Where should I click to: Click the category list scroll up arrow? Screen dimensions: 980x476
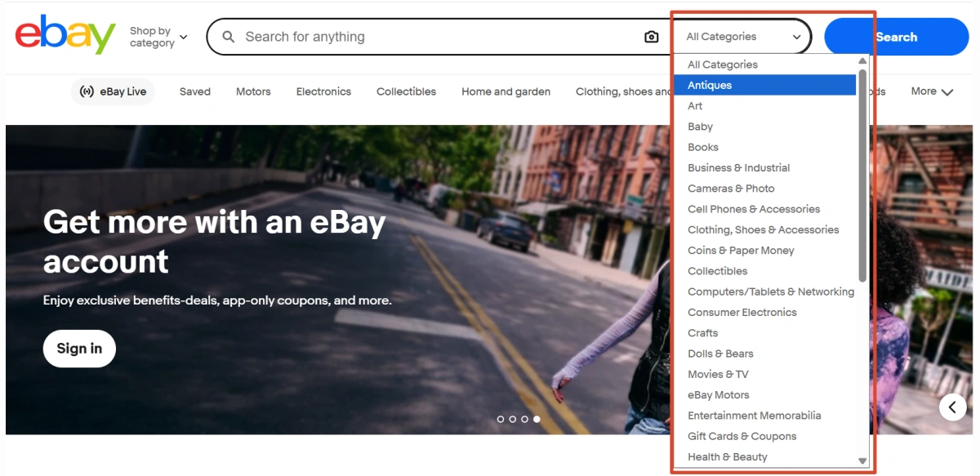point(862,60)
